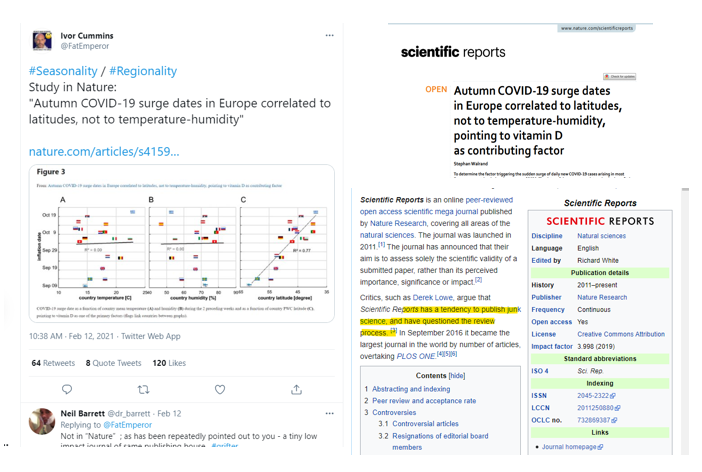Like the tweet with heart icon
Image resolution: width=702 pixels, height=472 pixels.
click(220, 390)
